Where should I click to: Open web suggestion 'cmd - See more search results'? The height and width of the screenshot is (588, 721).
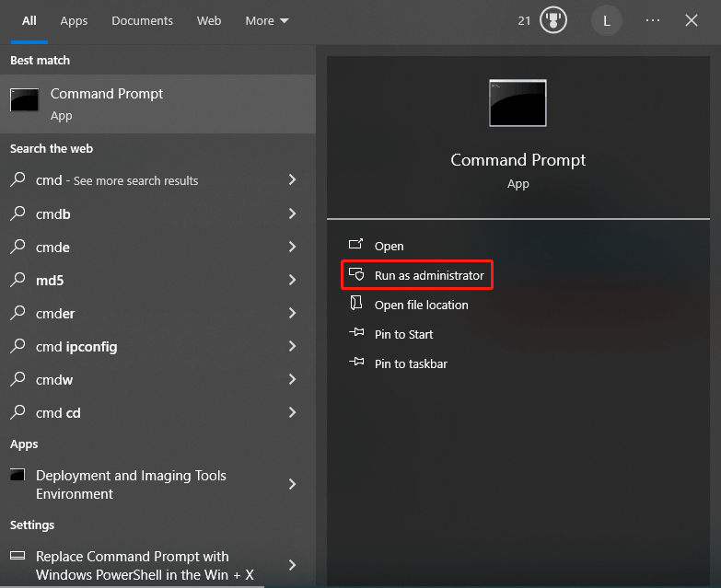[157, 180]
